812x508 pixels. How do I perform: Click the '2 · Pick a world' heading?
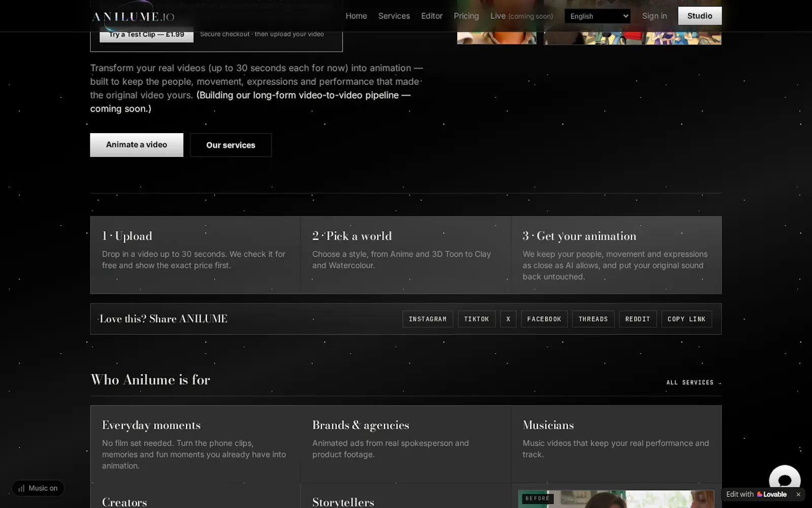[x=352, y=236]
